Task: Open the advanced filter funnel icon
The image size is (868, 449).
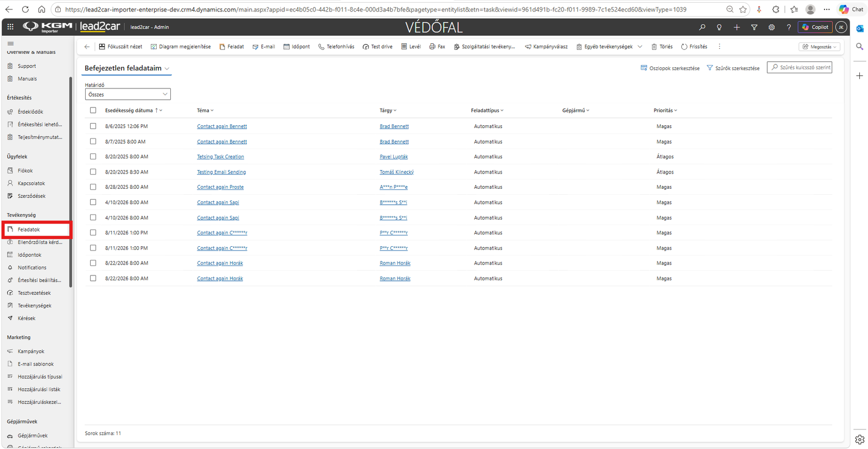Action: point(754,27)
